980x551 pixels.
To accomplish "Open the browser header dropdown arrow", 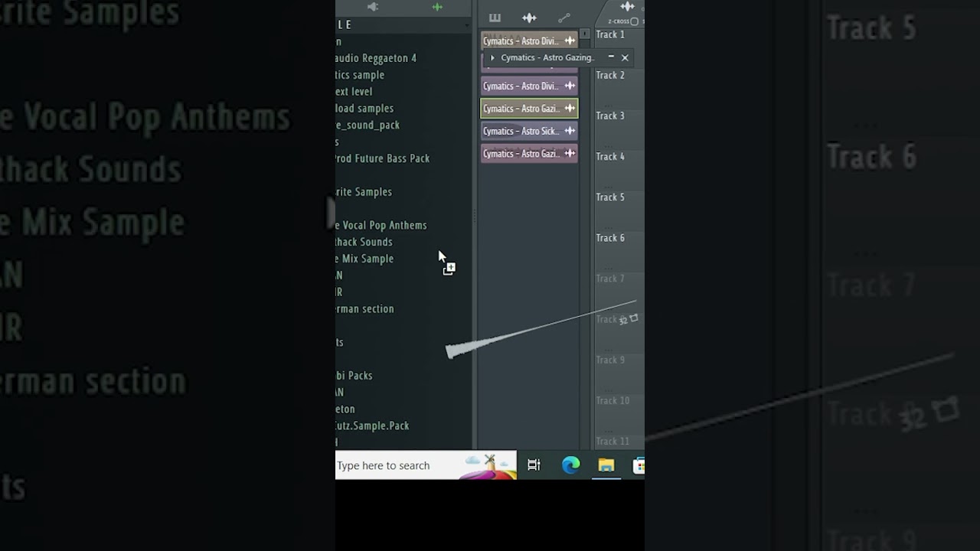I will coord(467,25).
